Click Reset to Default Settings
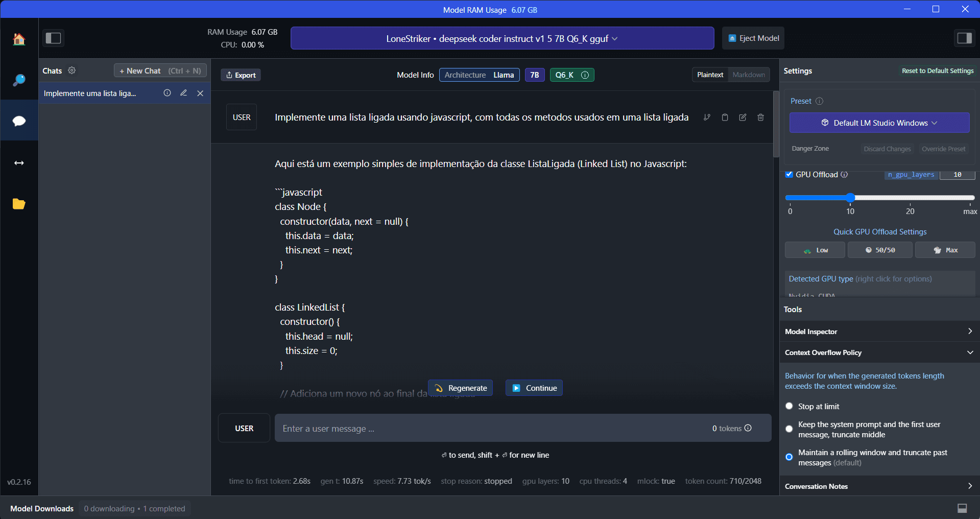980x519 pixels. pyautogui.click(x=938, y=71)
